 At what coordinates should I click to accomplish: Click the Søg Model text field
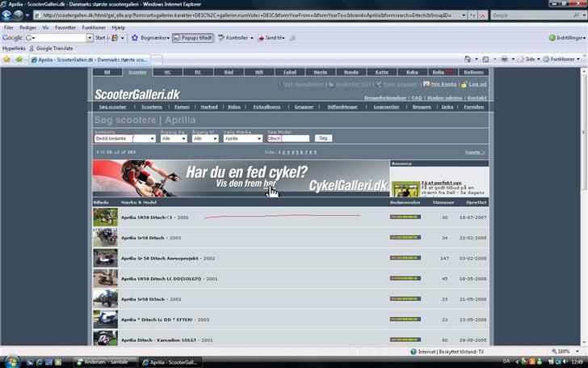[x=288, y=138]
